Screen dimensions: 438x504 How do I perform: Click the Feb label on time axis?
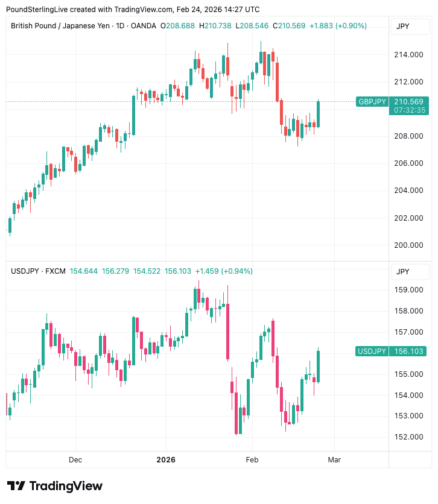252,459
